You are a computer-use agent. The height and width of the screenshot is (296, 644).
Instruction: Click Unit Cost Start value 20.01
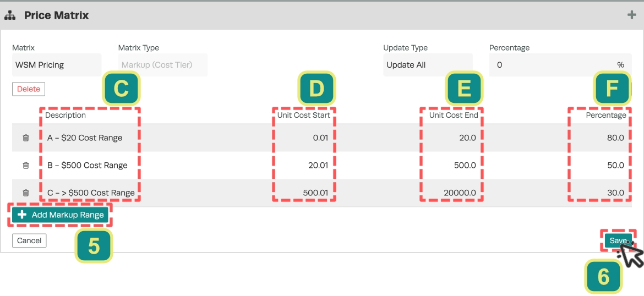pyautogui.click(x=318, y=166)
